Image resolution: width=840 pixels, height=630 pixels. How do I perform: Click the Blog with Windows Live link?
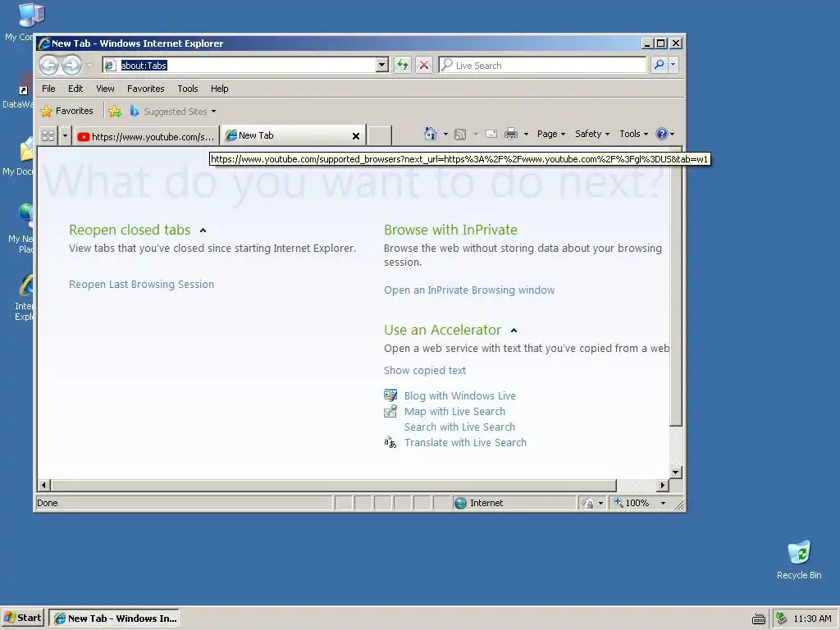[x=459, y=396]
